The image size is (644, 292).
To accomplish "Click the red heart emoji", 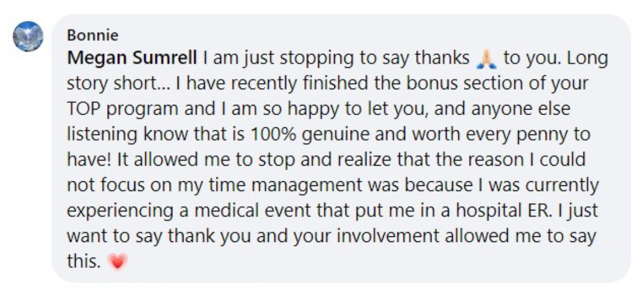I will click(x=116, y=262).
